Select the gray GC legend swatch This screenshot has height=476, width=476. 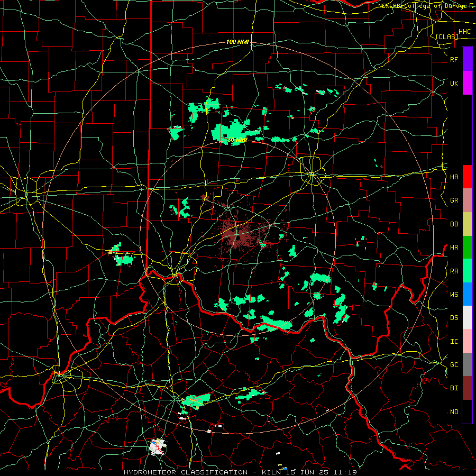pos(467,364)
